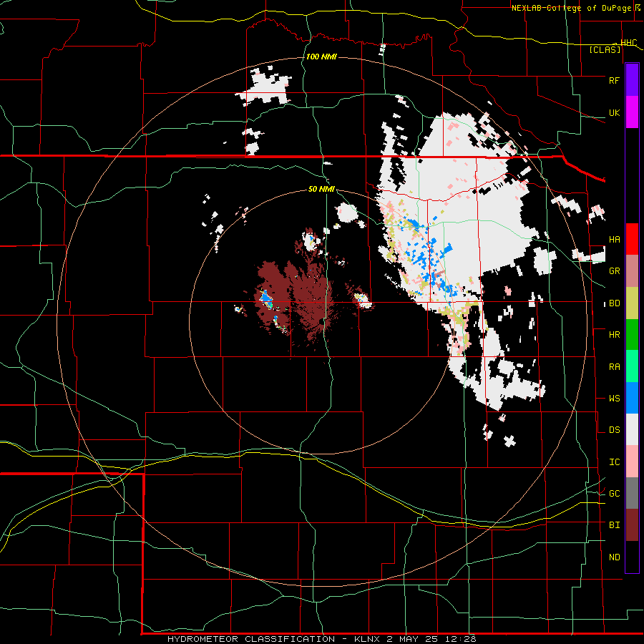This screenshot has width=644, height=644.
Task: Click the NEXLAB-College of DuPage text
Action: tap(571, 8)
